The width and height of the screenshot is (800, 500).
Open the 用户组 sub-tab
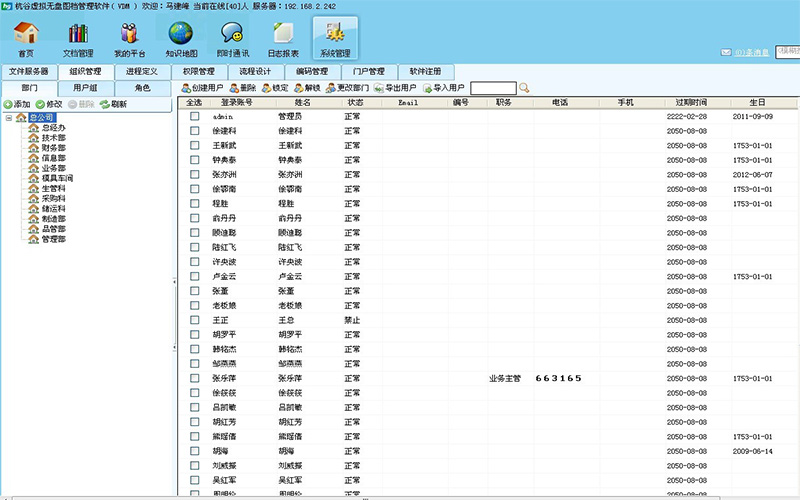[x=85, y=88]
